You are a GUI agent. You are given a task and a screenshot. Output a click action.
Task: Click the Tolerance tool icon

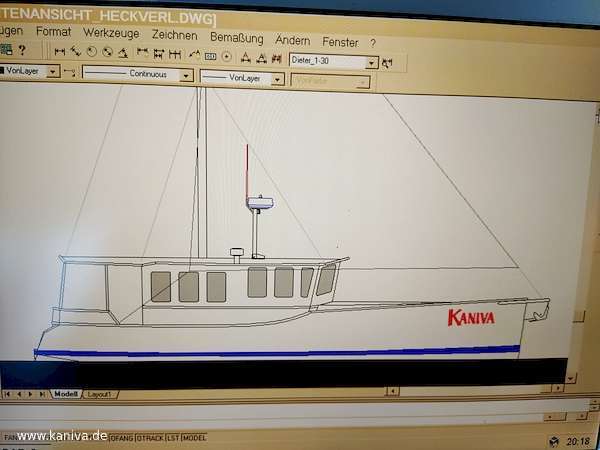pyautogui.click(x=211, y=55)
